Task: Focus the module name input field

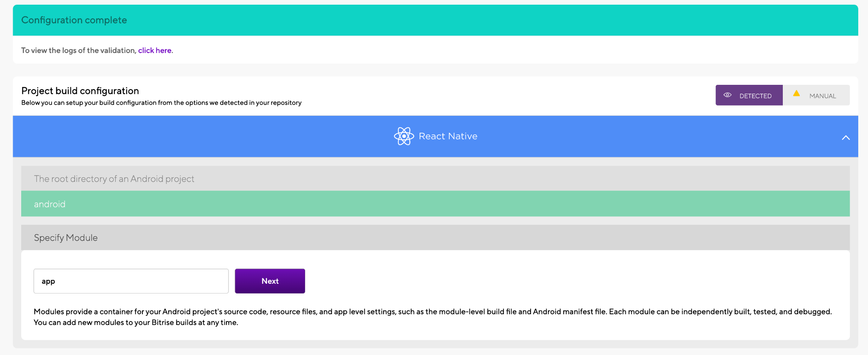Action: [x=131, y=281]
